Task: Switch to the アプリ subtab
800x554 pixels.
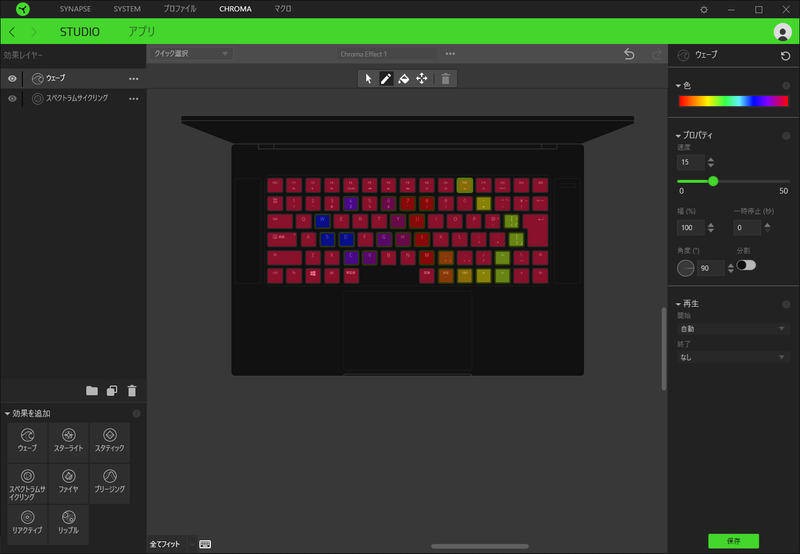Action: coord(141,32)
